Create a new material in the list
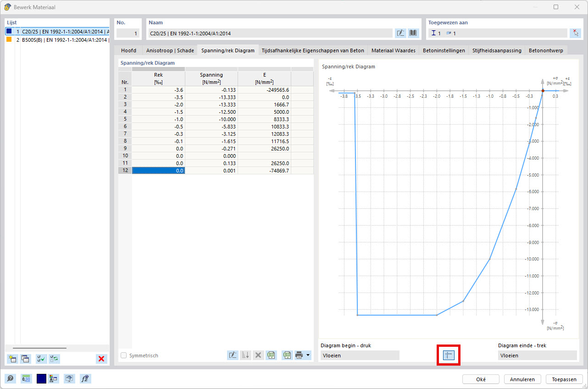This screenshot has width=588, height=389. click(12, 359)
